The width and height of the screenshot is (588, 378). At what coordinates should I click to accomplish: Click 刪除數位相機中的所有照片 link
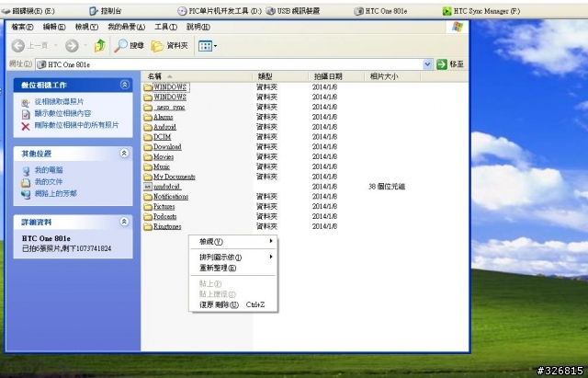pos(77,125)
